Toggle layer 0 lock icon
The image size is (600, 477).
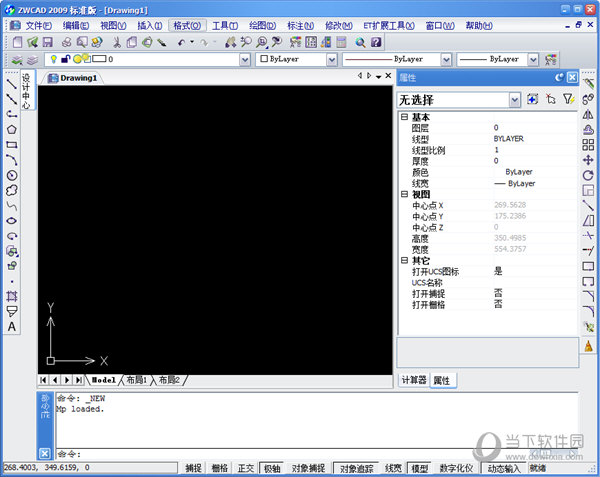(x=65, y=59)
